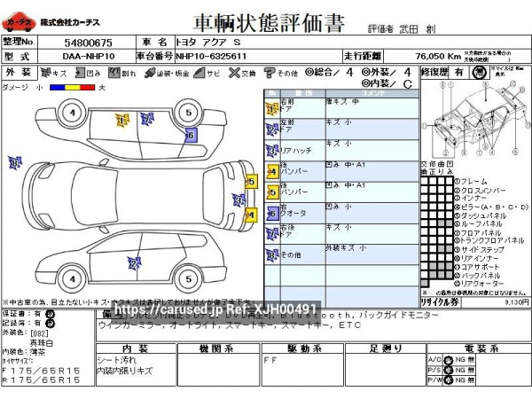Click yellow icon 4 in damage table
Screen dimensions: 532x399
(x=272, y=172)
